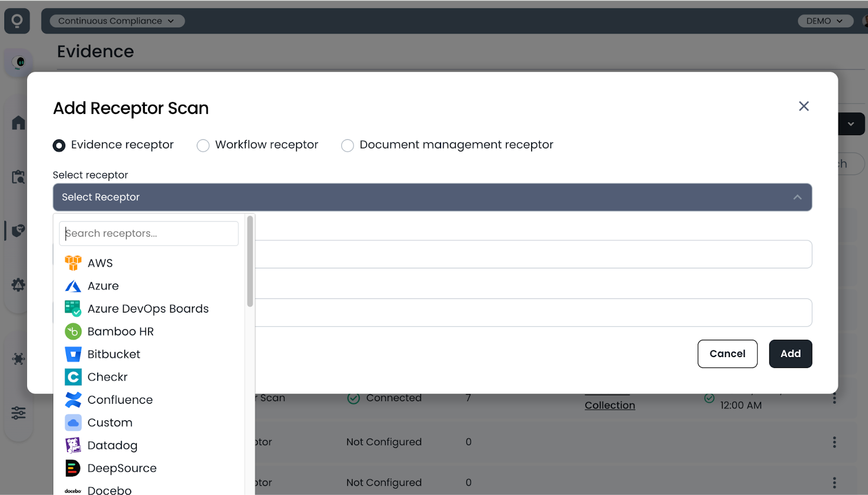
Task: Open the three-dot menu for the Connected row
Action: click(834, 399)
